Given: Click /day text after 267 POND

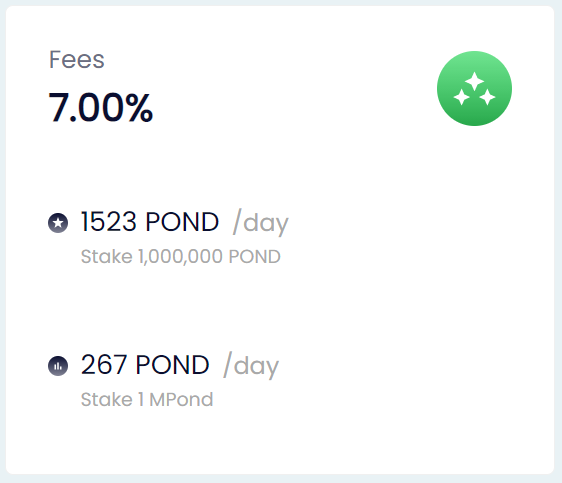Looking at the screenshot, I should [251, 366].
